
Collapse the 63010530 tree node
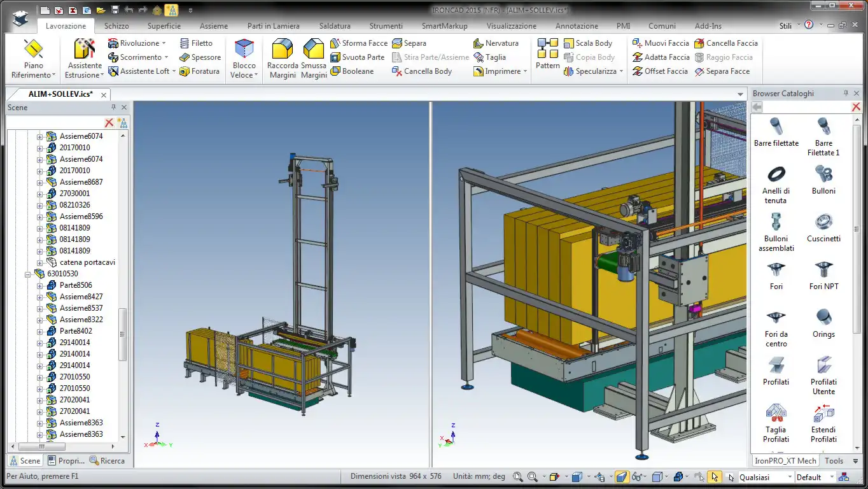(28, 274)
